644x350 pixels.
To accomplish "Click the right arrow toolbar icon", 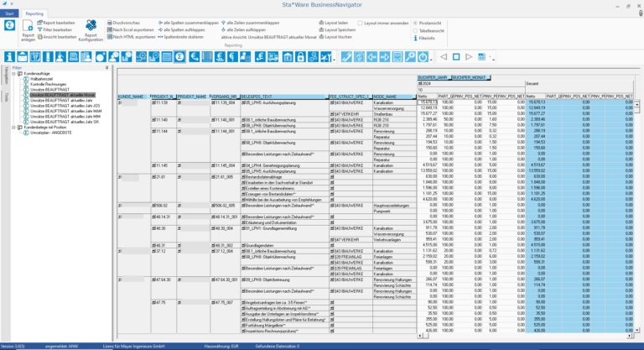I will tap(384, 57).
